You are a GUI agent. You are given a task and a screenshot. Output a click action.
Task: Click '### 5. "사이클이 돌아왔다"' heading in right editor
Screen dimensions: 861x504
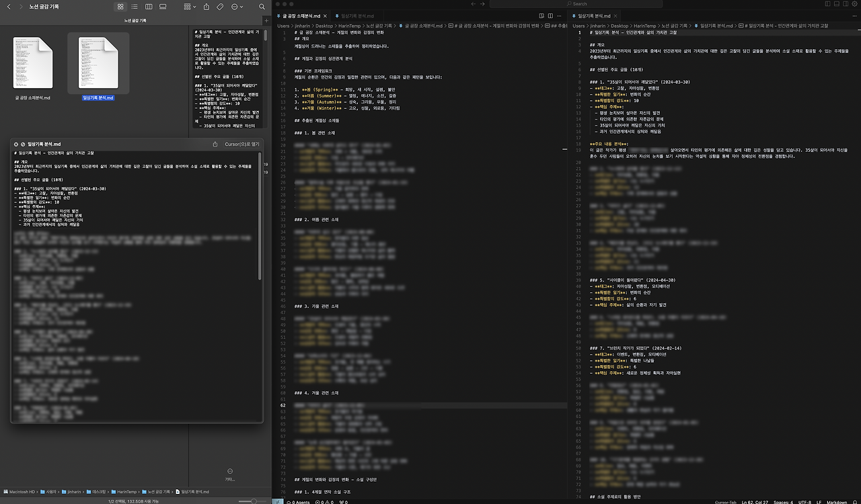click(633, 280)
